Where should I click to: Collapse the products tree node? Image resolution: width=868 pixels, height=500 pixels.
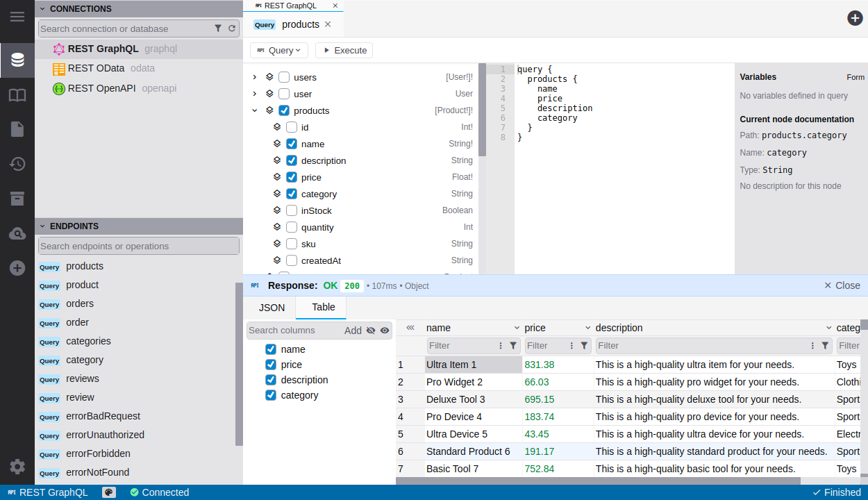pos(255,110)
